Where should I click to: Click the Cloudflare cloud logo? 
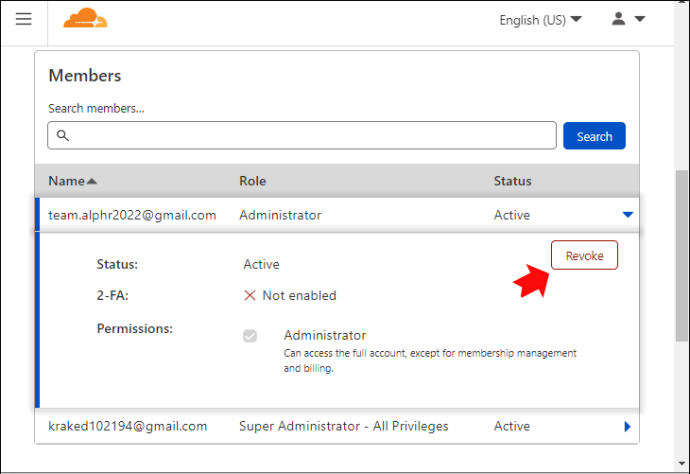[x=85, y=18]
